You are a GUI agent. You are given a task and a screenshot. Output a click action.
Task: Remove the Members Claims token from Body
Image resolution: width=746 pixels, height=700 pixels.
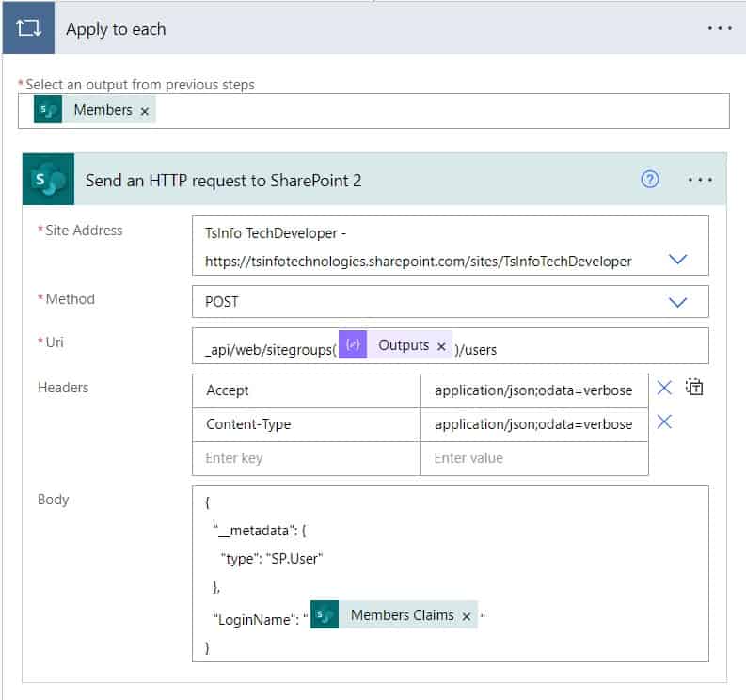[x=467, y=616]
